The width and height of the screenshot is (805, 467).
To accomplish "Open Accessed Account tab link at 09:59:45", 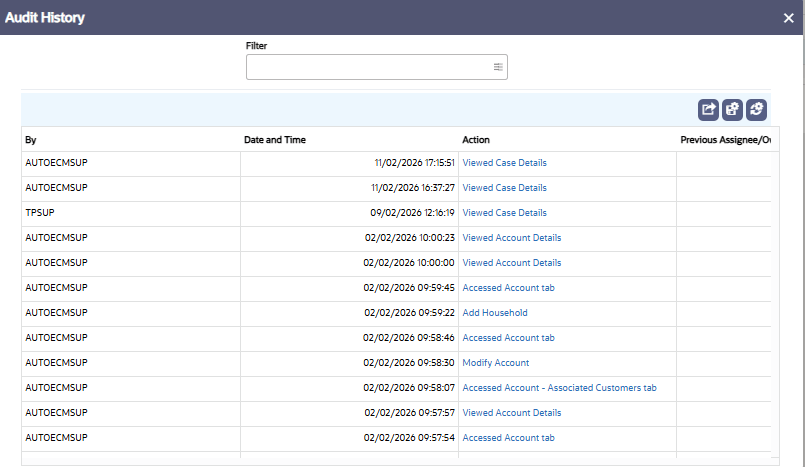I will pyautogui.click(x=508, y=288).
